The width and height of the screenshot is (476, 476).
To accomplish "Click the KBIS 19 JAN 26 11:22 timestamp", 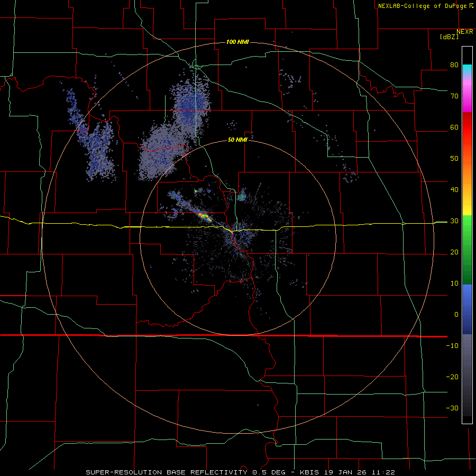I will [347, 472].
